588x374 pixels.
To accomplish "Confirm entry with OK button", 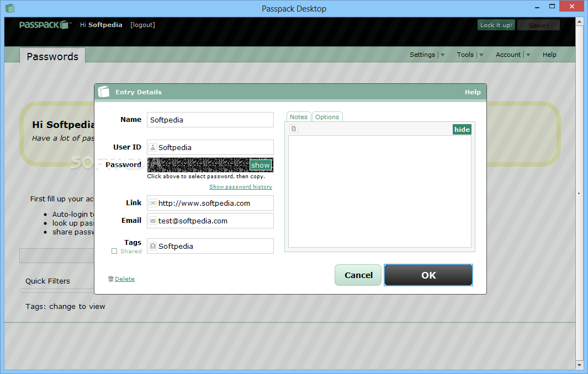I will point(428,275).
